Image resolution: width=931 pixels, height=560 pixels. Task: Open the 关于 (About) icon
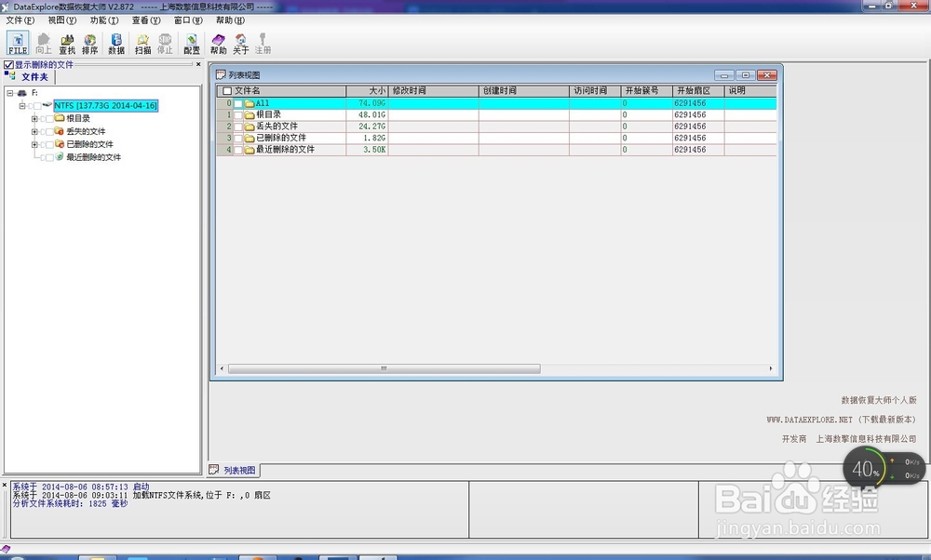(240, 44)
